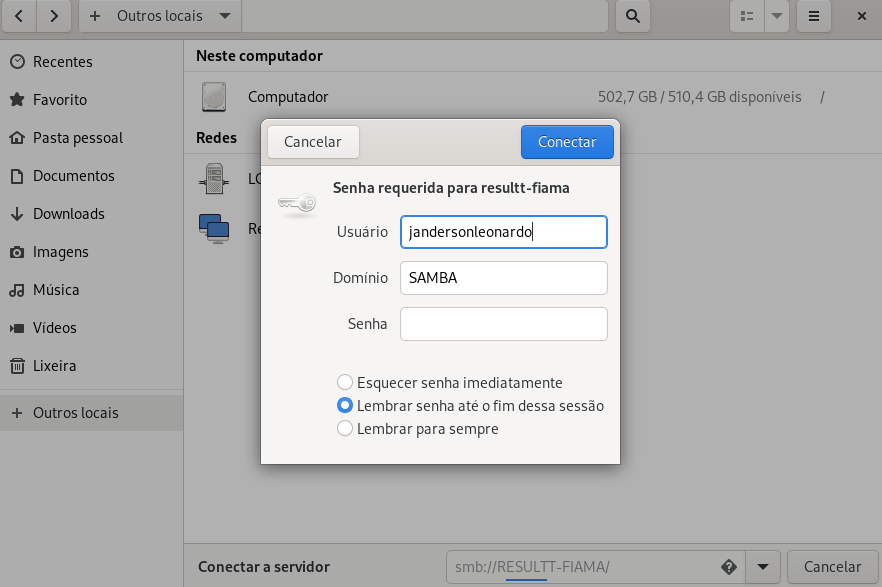Open the hamburger menu icon
882x587 pixels.
814,16
